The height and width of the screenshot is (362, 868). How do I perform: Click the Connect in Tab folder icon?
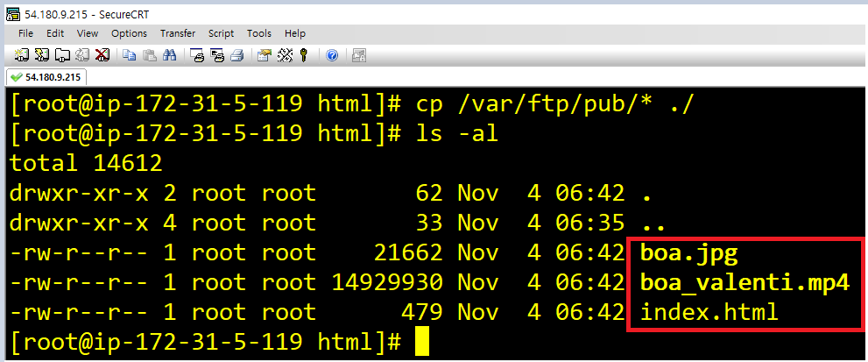[62, 55]
